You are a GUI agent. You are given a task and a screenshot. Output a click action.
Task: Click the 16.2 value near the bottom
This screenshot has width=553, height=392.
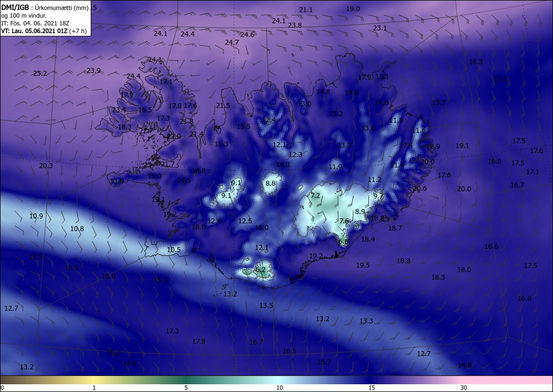pyautogui.click(x=113, y=353)
